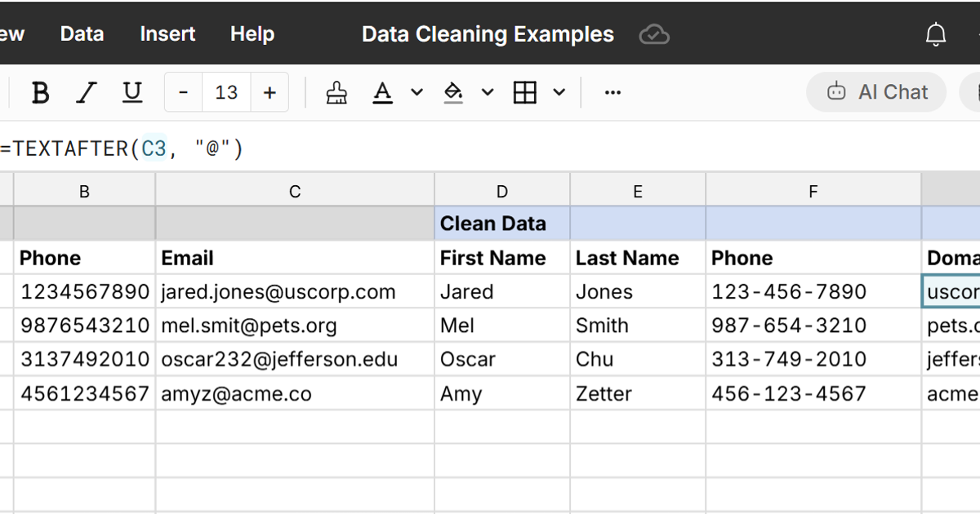Select the Phone header in column B

pos(84,258)
